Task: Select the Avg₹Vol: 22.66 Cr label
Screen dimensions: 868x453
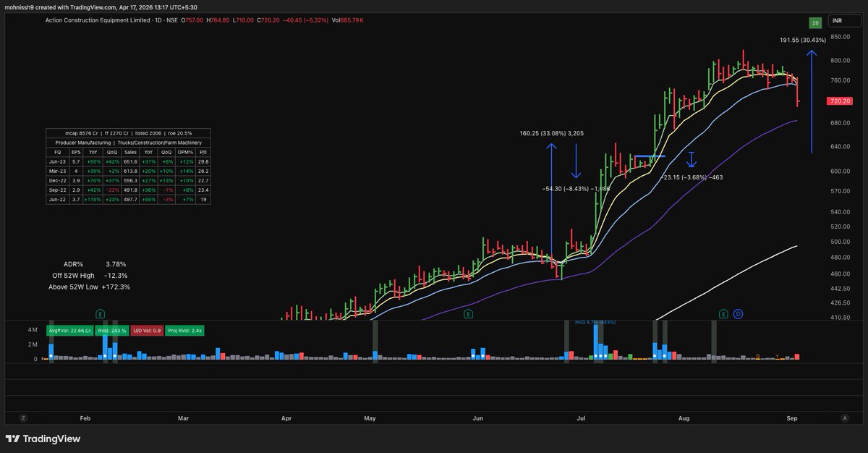Action: [x=70, y=330]
